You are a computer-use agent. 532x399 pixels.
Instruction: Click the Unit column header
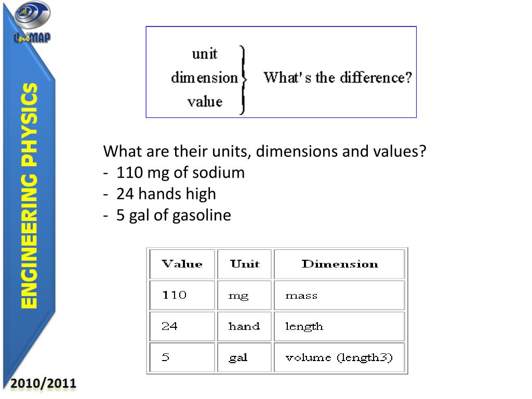pyautogui.click(x=245, y=264)
